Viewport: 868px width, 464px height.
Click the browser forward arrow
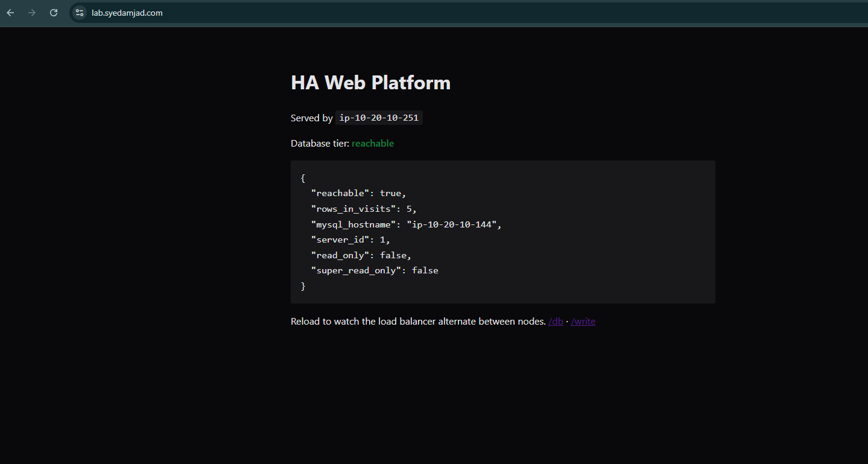click(x=32, y=13)
